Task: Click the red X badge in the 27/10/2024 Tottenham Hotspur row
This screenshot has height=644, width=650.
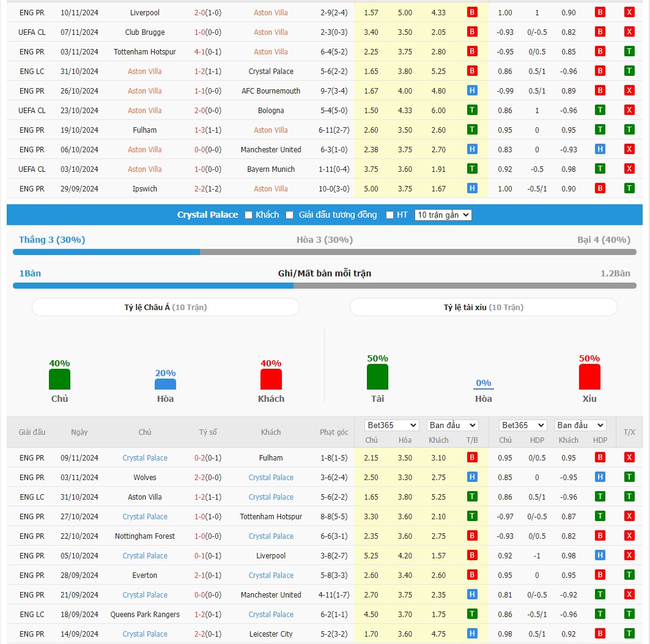Action: click(x=629, y=516)
